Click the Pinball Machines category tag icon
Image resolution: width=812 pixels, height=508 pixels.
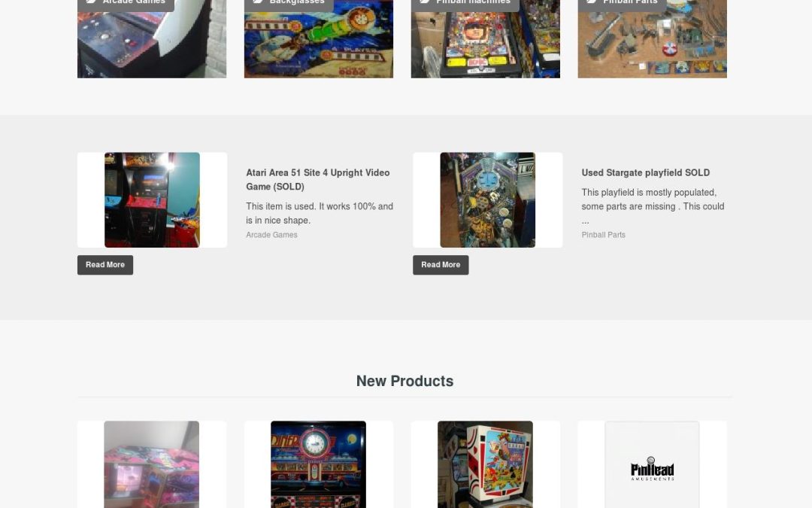[x=425, y=2]
